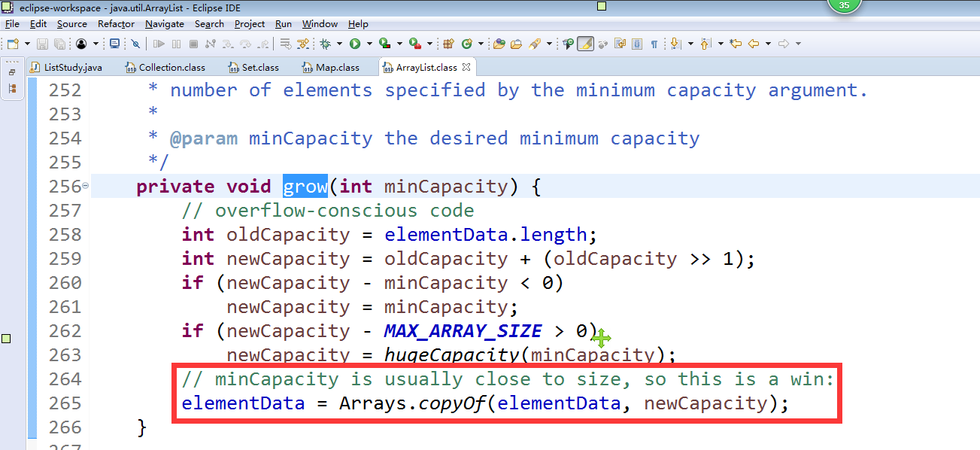The height and width of the screenshot is (450, 980).
Task: Click the New Java Package icon
Action: pos(448,44)
